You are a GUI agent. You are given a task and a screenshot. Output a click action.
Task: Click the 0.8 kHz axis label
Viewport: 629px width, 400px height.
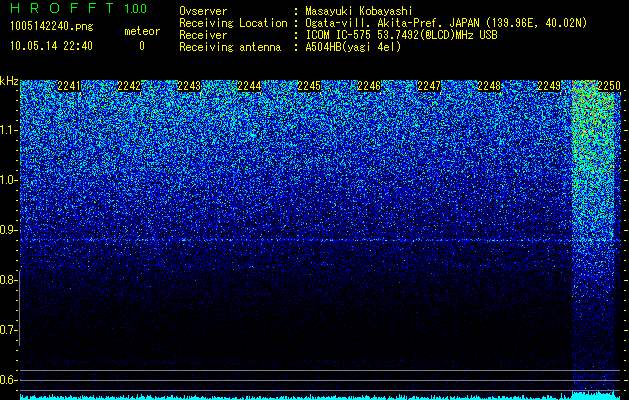pyautogui.click(x=7, y=280)
